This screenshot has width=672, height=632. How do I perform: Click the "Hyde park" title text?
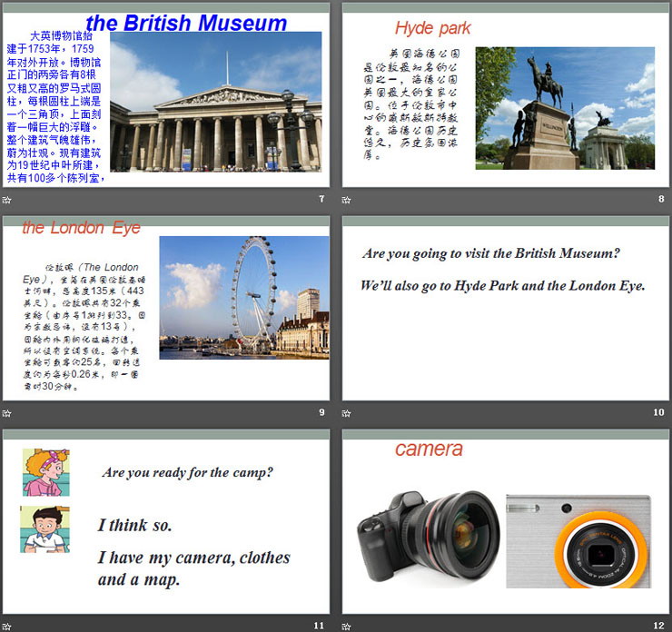point(432,28)
